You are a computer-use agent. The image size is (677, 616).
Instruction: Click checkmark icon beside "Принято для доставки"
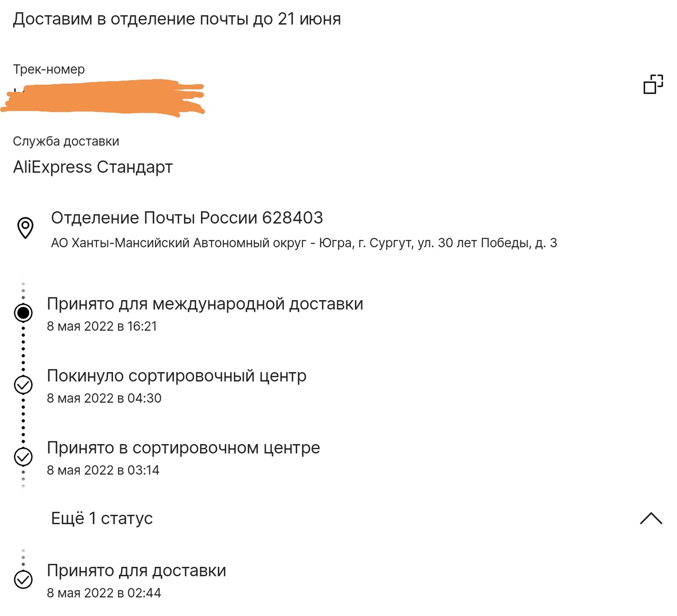tap(23, 579)
